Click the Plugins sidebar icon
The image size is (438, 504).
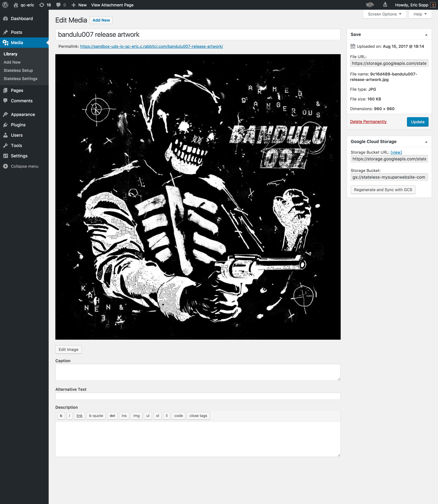point(6,125)
